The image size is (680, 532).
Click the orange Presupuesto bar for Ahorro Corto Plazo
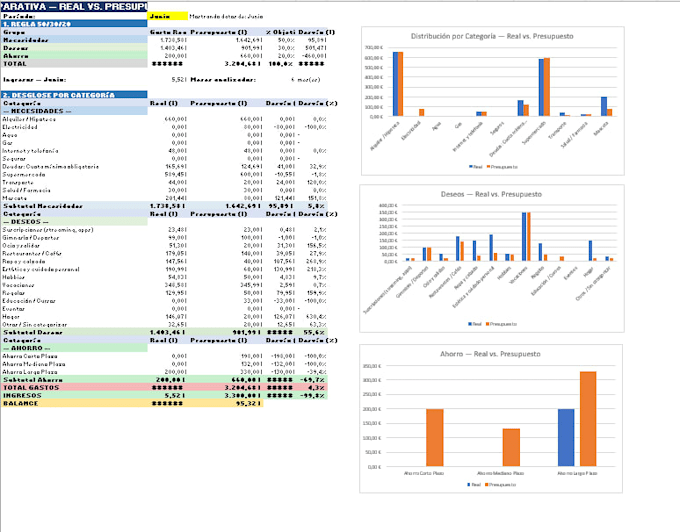[435, 437]
